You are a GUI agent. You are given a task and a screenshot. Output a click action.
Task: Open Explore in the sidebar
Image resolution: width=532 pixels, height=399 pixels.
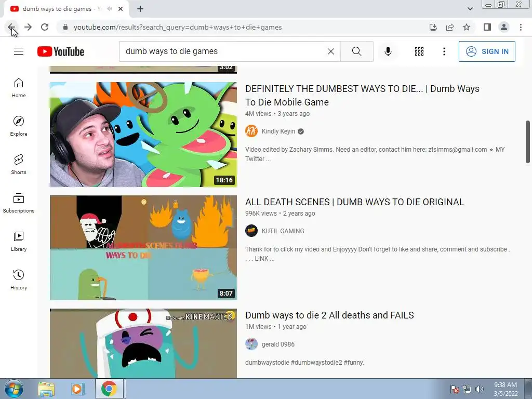coord(19,126)
